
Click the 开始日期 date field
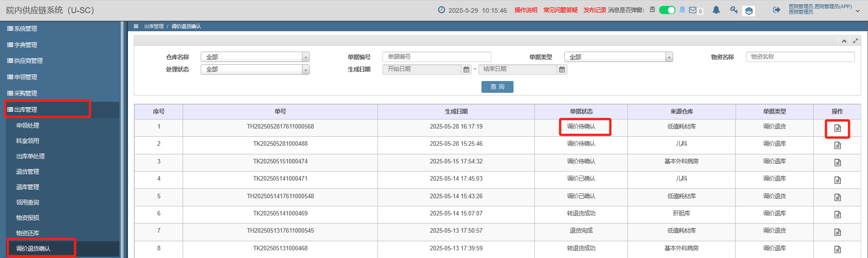(x=422, y=69)
